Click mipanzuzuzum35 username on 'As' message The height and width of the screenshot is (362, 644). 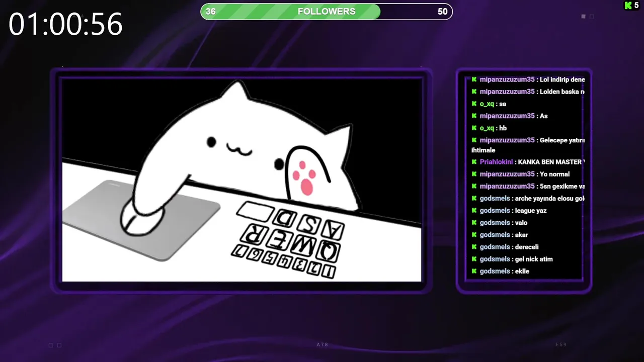(x=507, y=116)
